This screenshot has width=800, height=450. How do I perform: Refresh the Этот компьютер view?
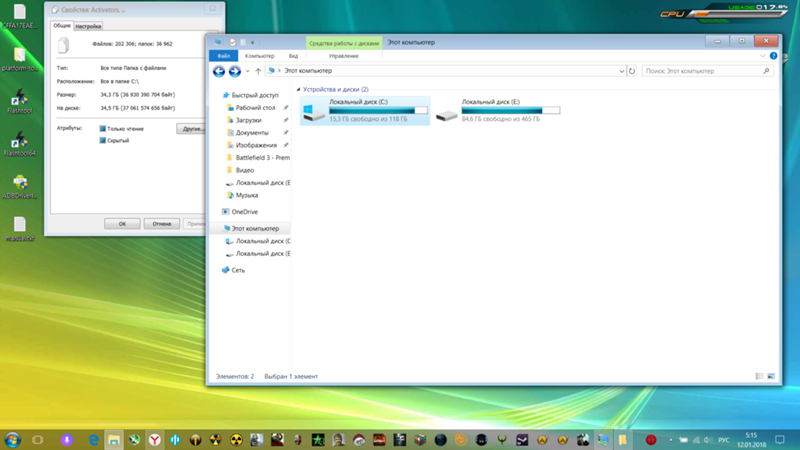point(632,71)
